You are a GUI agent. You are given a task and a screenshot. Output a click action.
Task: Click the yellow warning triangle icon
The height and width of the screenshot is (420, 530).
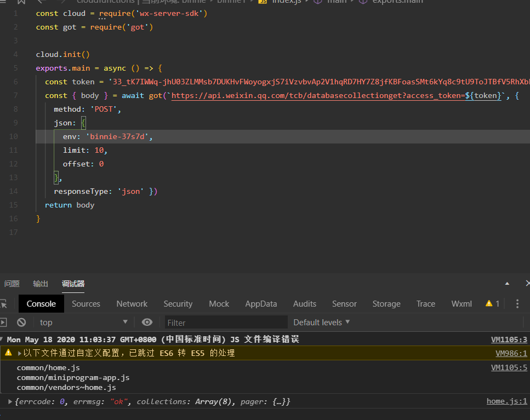pos(8,353)
